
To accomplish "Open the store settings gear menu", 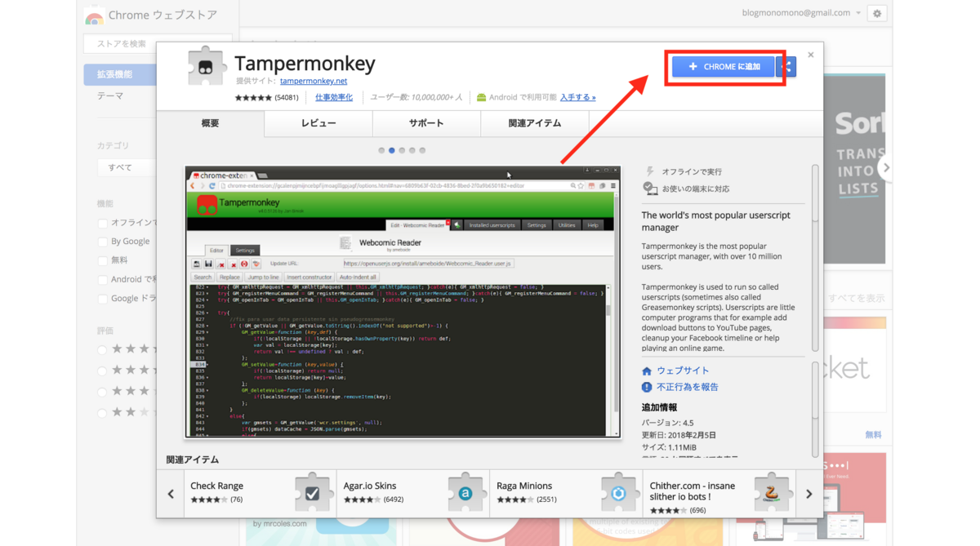I will (x=877, y=14).
